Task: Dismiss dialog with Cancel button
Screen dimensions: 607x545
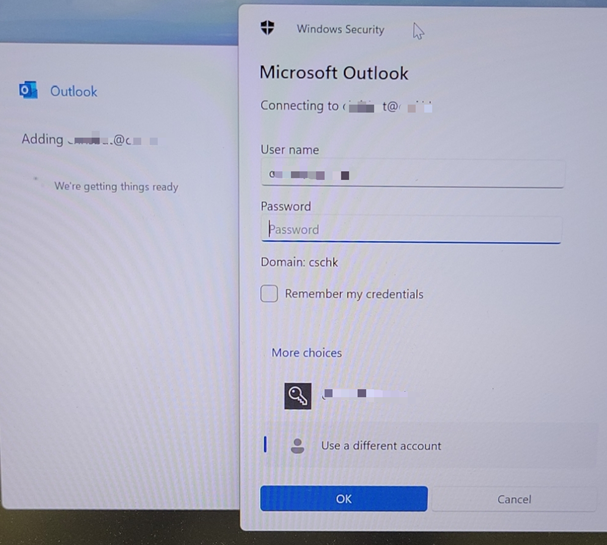Action: pos(514,499)
